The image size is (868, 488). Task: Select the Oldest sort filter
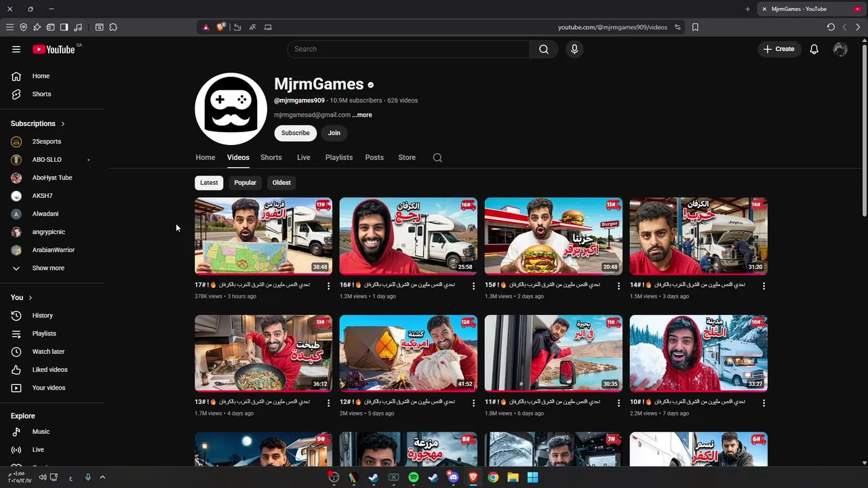point(281,182)
